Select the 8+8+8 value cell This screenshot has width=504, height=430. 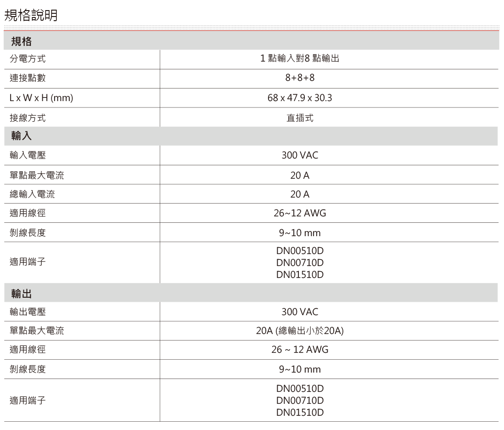pyautogui.click(x=300, y=79)
